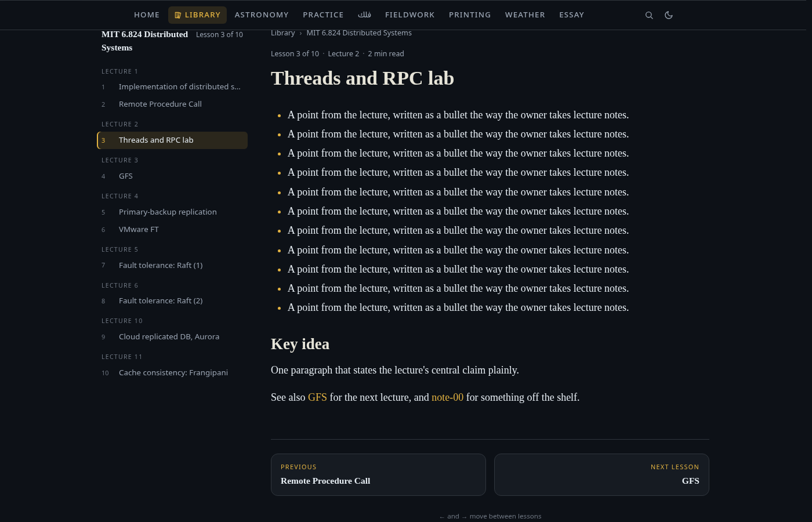Viewport: 812px width, 522px height.
Task: Toggle dark mode with the moon icon
Action: pos(669,15)
